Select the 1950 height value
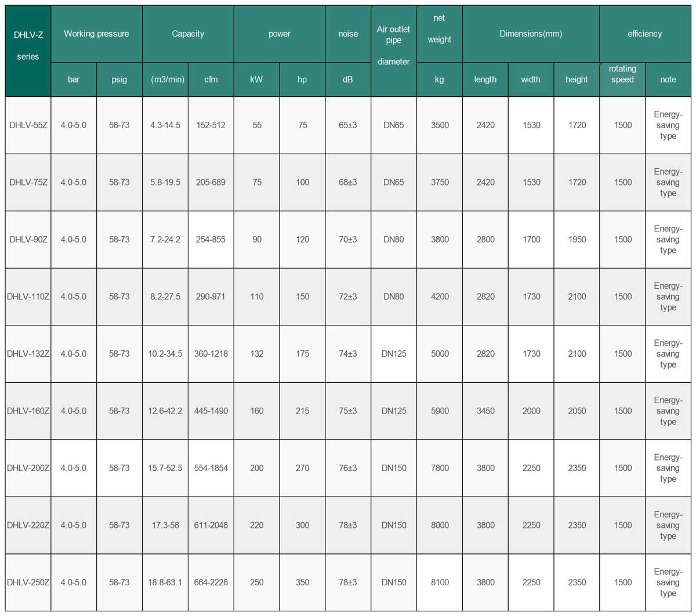 pyautogui.click(x=577, y=240)
